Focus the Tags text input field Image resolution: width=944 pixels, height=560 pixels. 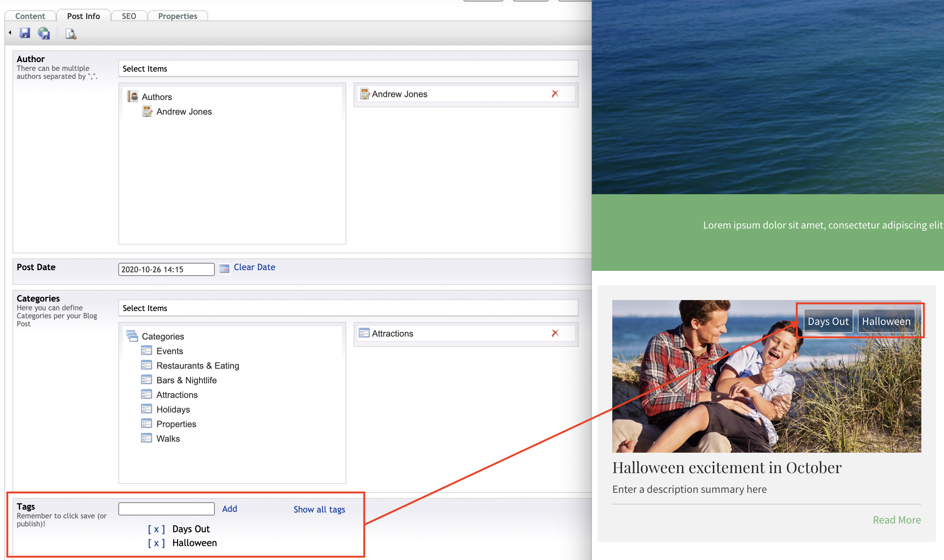pyautogui.click(x=166, y=509)
